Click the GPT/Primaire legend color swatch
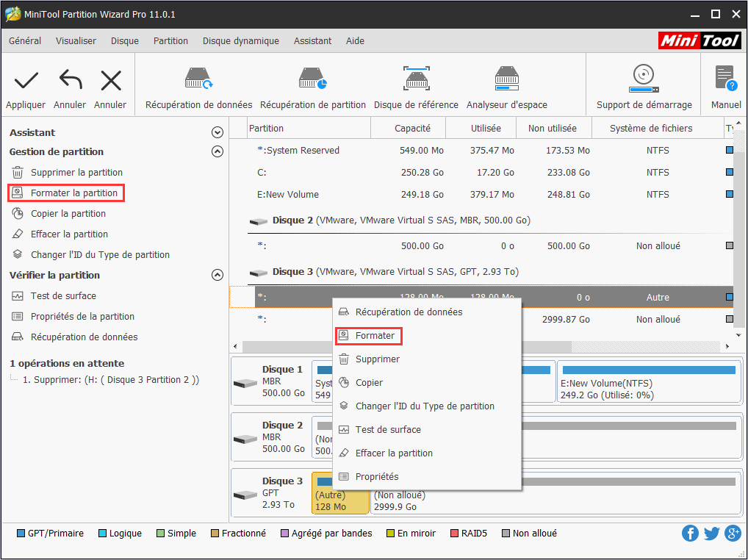Image resolution: width=748 pixels, height=560 pixels. [x=21, y=534]
